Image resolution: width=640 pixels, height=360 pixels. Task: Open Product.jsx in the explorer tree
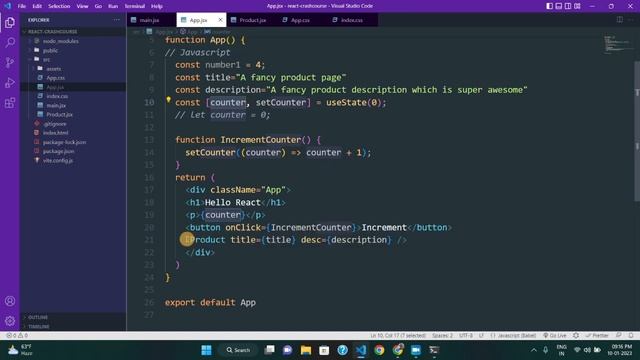(59, 115)
